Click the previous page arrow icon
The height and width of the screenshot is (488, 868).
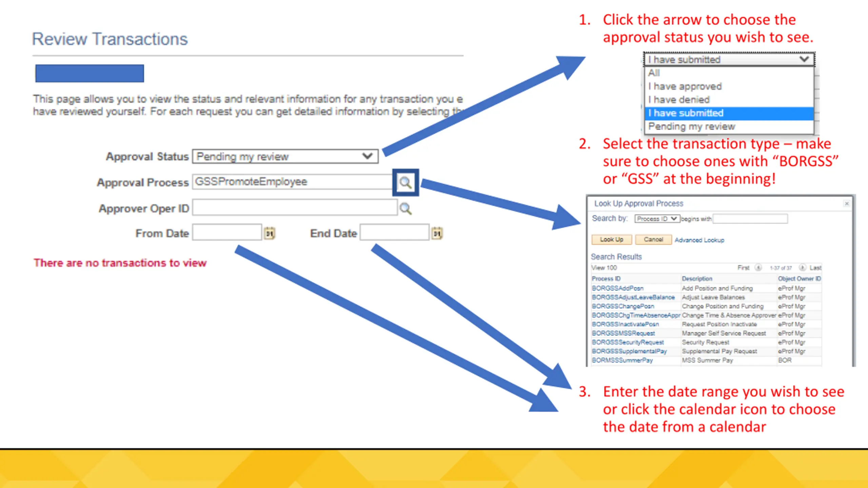758,268
